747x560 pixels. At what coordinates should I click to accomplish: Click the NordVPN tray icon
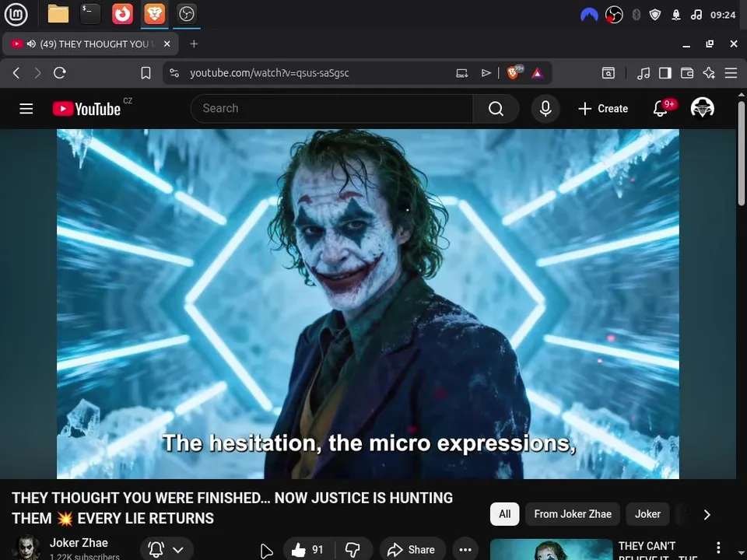tap(589, 15)
